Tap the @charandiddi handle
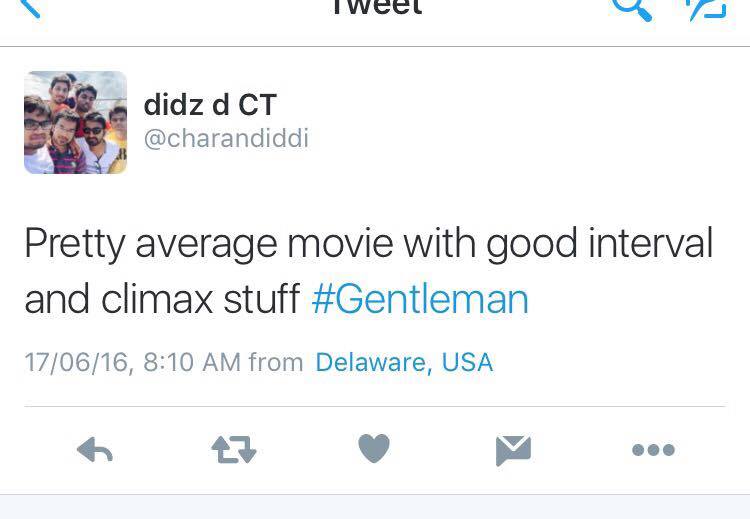This screenshot has width=750, height=519. (x=226, y=138)
